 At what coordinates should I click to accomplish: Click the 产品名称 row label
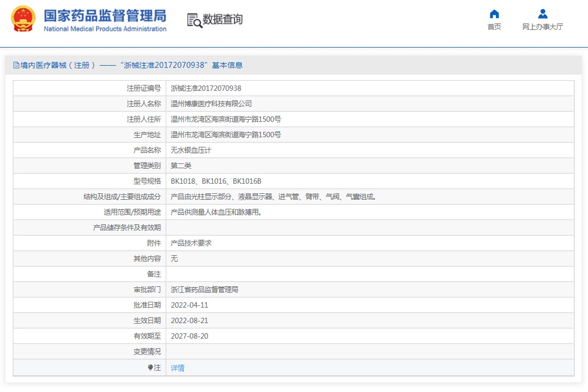pos(147,150)
